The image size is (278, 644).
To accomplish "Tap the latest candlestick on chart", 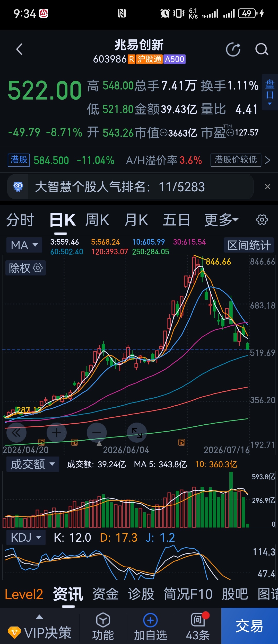I will tap(248, 346).
